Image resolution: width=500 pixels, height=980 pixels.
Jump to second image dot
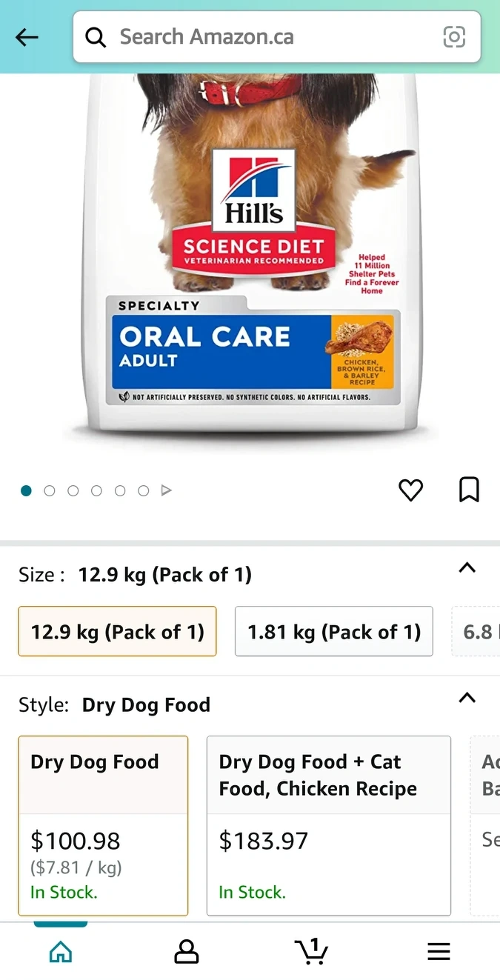click(50, 490)
